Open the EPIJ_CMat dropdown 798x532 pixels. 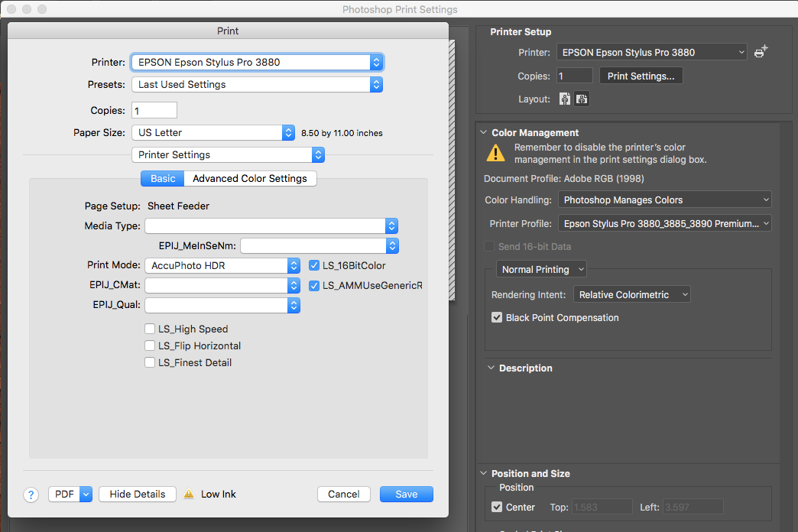pos(222,285)
